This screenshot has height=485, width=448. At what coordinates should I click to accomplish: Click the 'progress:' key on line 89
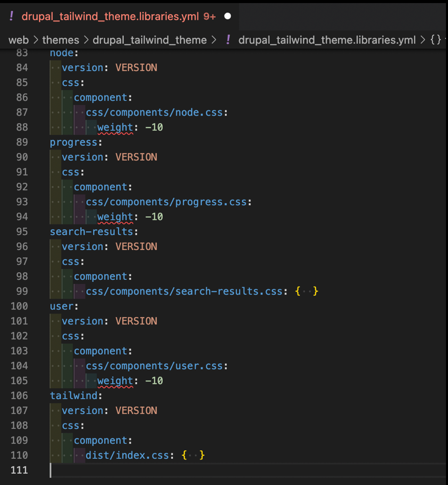coord(76,142)
